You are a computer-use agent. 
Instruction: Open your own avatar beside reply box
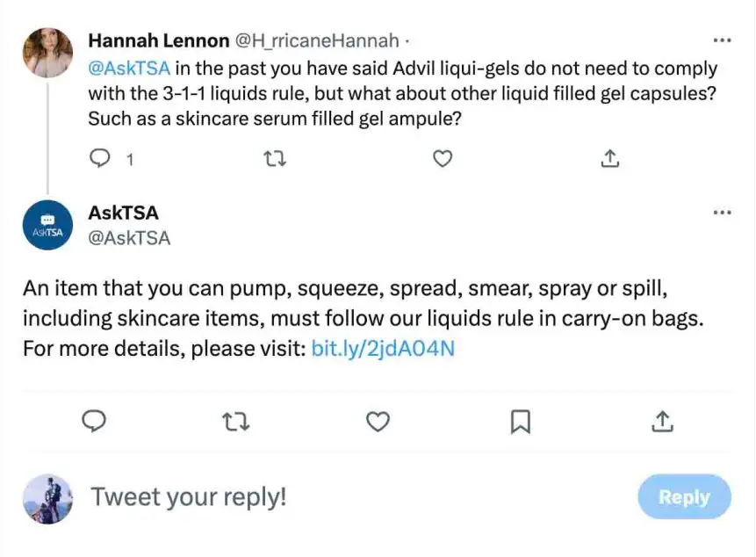point(47,498)
